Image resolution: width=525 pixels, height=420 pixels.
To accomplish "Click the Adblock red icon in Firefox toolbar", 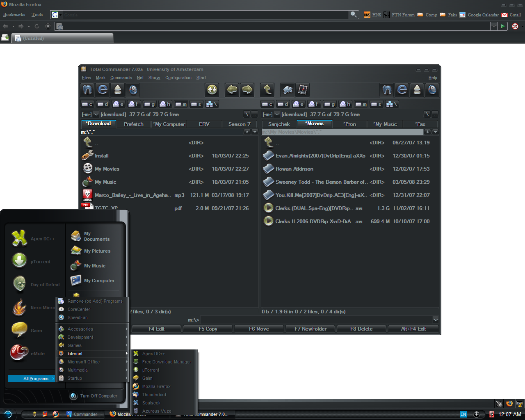I will [515, 26].
